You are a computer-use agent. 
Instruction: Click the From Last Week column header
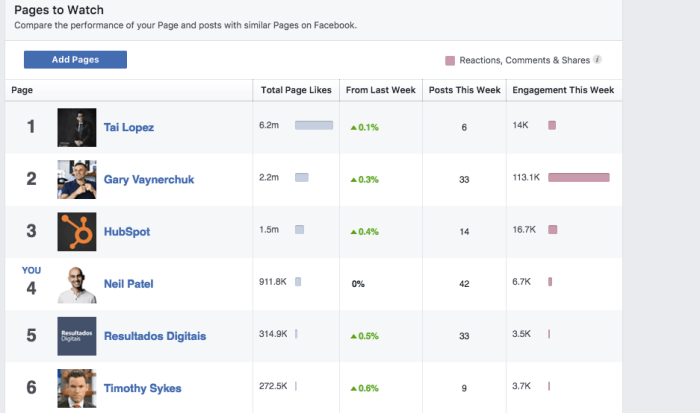[x=380, y=90]
